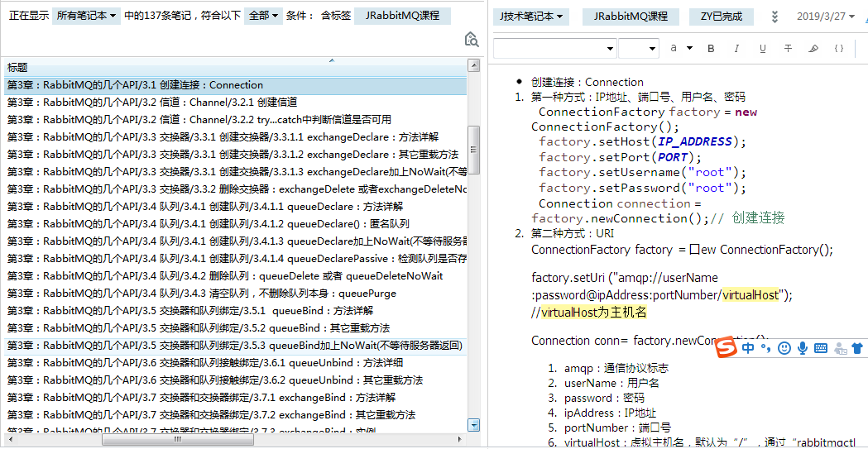Apply the highlighter pen tool
Screen dimensions: 868x449
(x=813, y=48)
